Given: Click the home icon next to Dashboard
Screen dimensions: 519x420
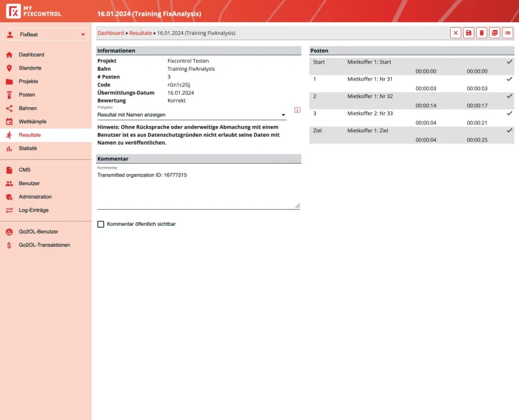Looking at the screenshot, I should [x=9, y=55].
